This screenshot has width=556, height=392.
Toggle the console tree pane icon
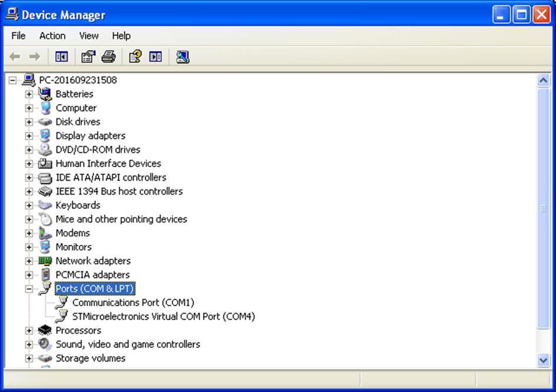point(61,57)
